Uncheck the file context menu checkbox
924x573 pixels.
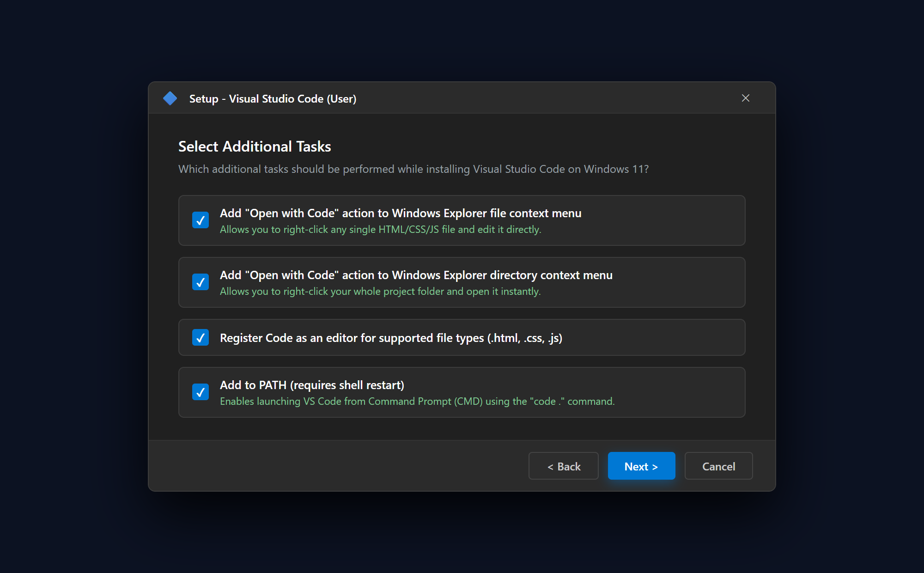pyautogui.click(x=201, y=220)
